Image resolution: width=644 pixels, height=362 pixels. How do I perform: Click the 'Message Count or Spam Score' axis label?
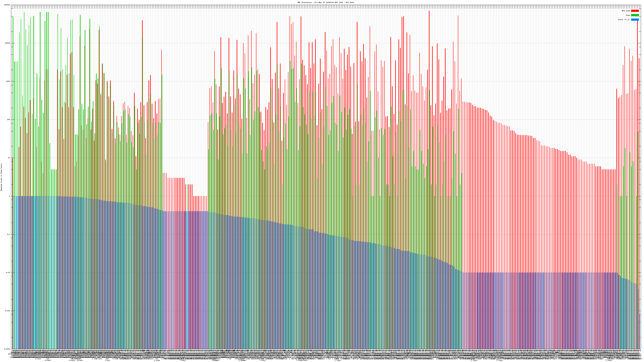click(1, 177)
